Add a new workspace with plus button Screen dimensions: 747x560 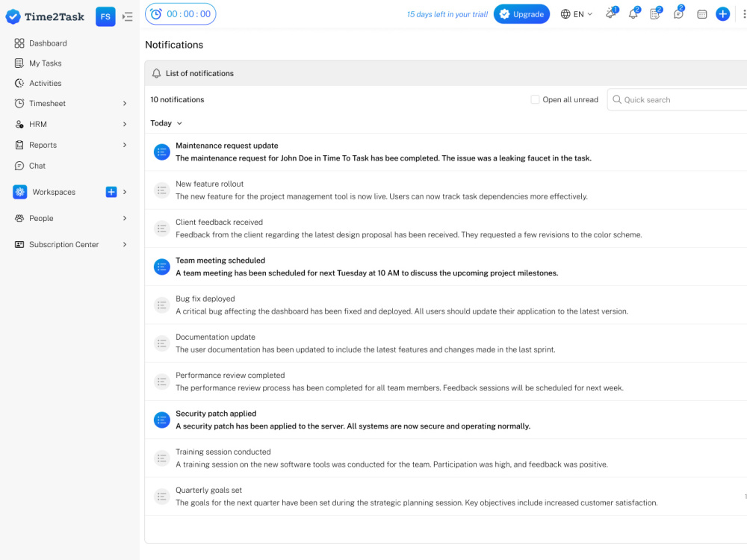tap(111, 192)
